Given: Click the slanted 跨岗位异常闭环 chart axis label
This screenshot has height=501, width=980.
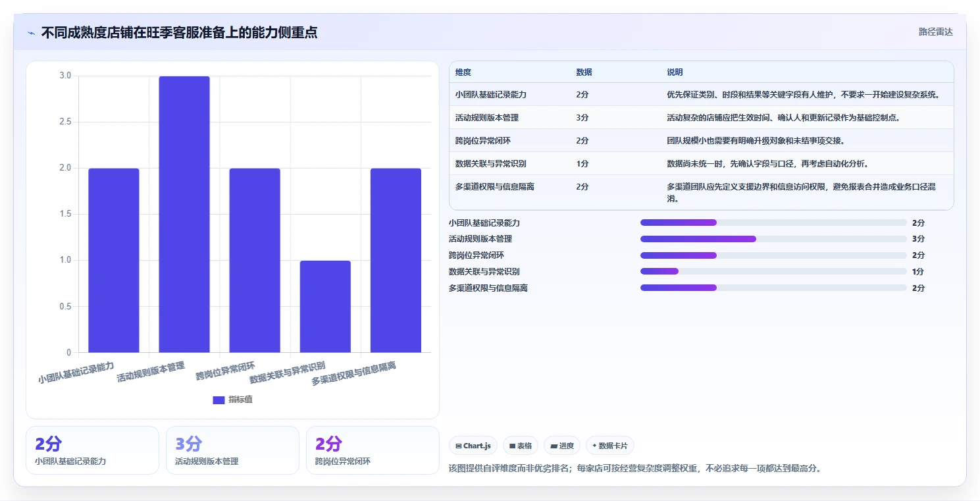Looking at the screenshot, I should [x=225, y=371].
